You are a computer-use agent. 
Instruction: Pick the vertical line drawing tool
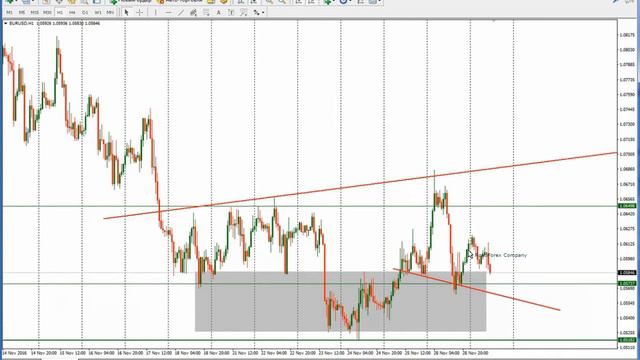tap(156, 13)
